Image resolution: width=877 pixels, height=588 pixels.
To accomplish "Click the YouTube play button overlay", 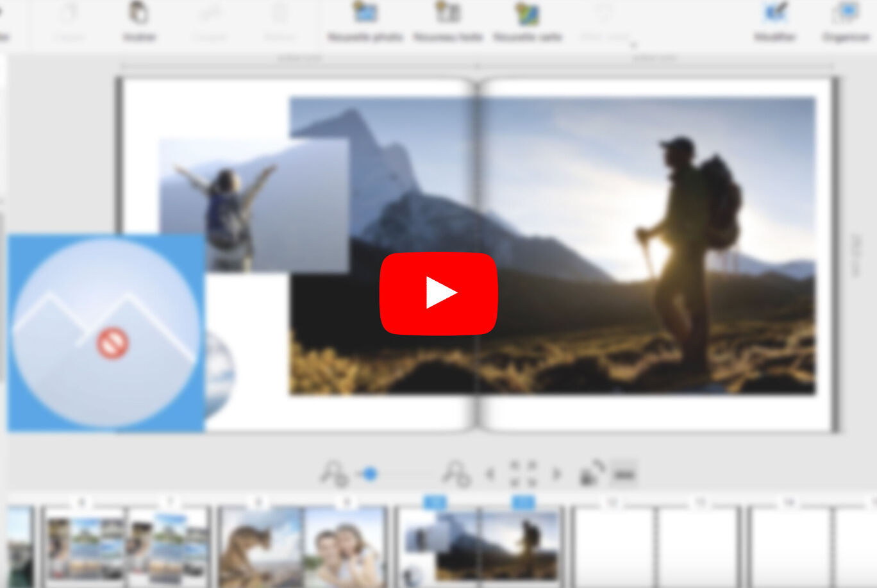I will (x=438, y=293).
